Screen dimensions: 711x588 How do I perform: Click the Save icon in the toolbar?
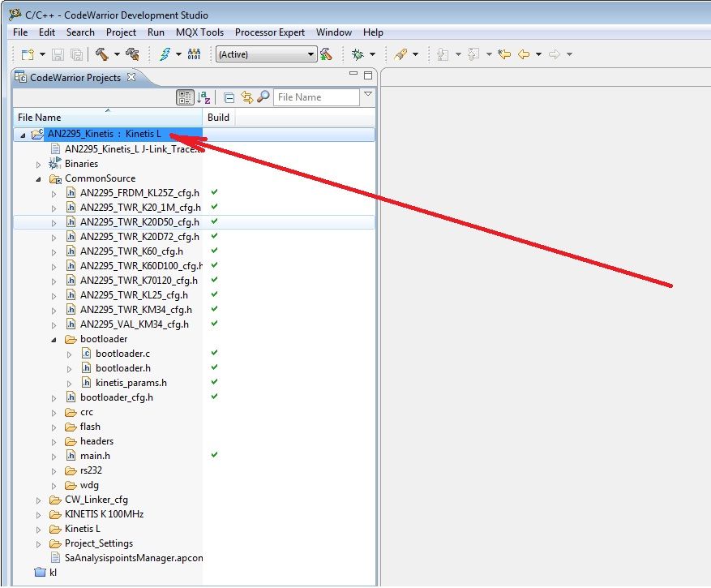pyautogui.click(x=58, y=54)
